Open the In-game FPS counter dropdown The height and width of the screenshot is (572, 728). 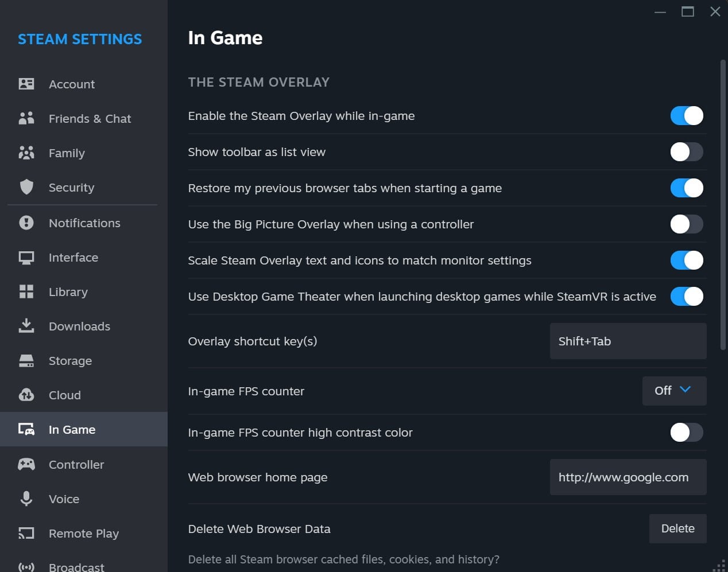[x=674, y=391]
